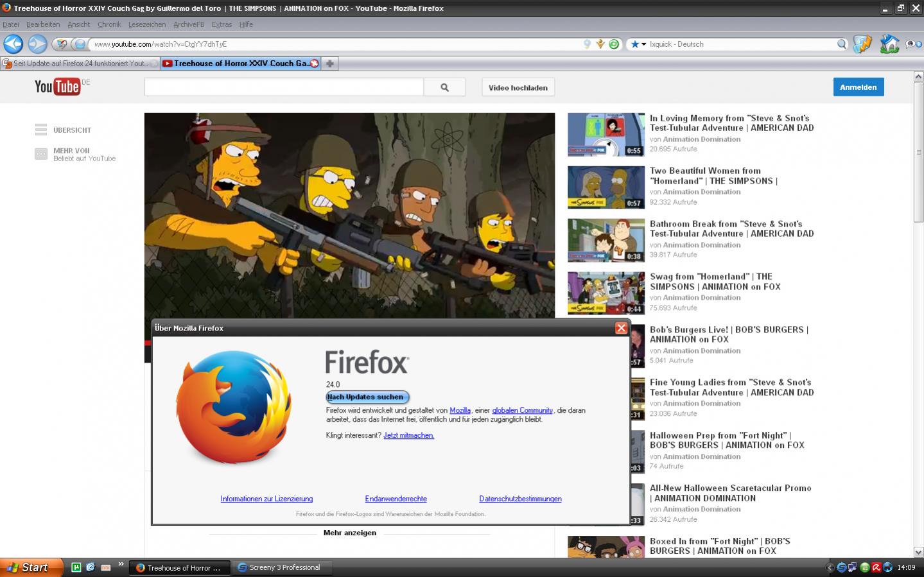Click the Jetzt mitmachen link
Image resolution: width=924 pixels, height=577 pixels.
coord(408,436)
